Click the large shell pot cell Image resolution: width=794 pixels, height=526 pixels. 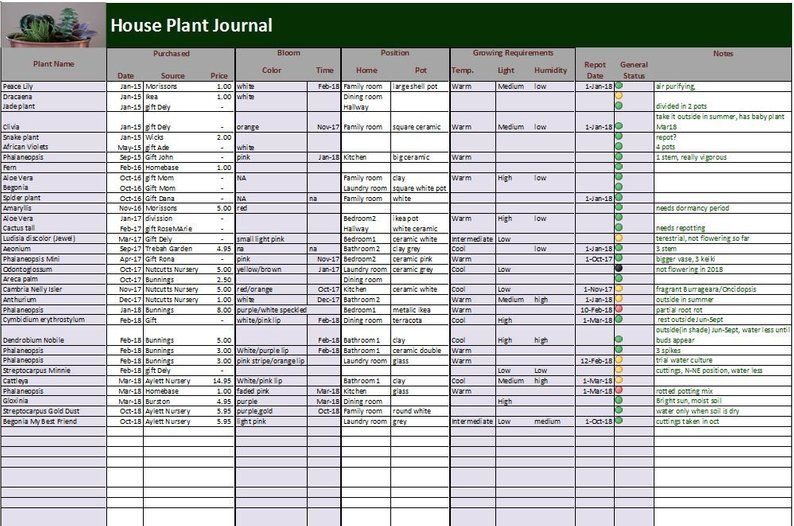415,87
